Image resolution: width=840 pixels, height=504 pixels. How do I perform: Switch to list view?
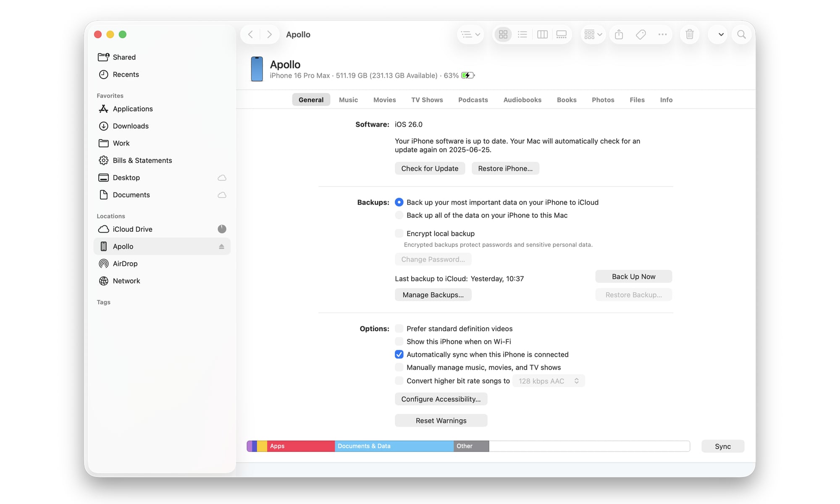pos(522,34)
